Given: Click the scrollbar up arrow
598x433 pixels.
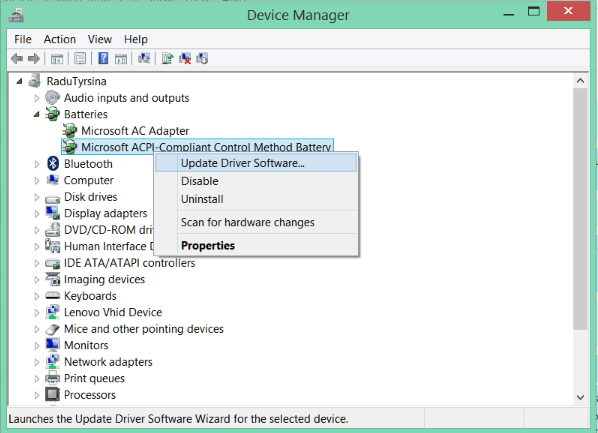Looking at the screenshot, I should 580,80.
